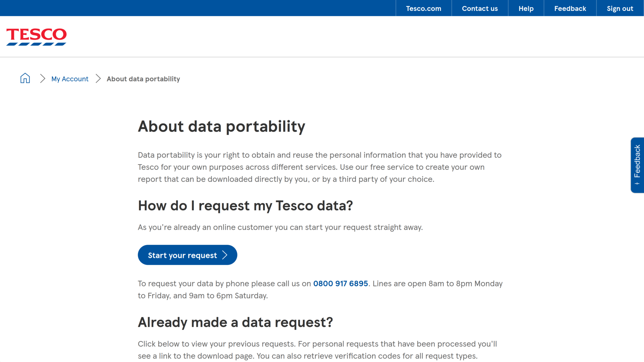The image size is (644, 362).
Task: Click the home icon in the breadcrumb
Action: [25, 78]
